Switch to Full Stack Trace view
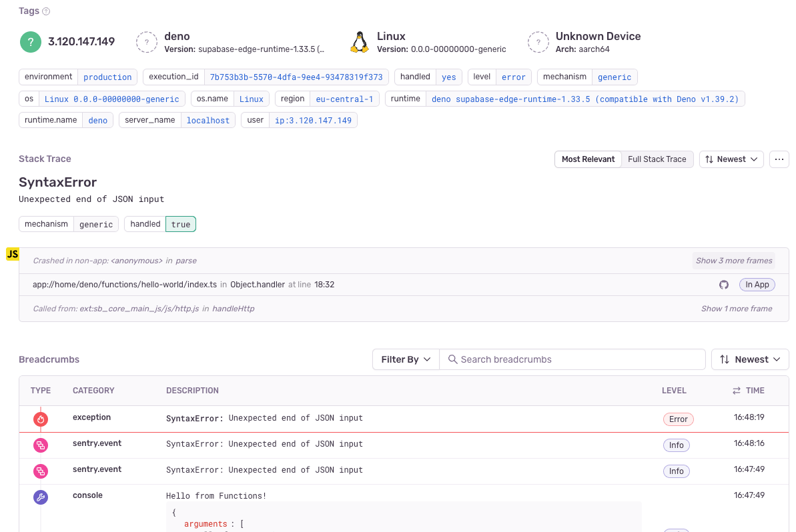 657,159
